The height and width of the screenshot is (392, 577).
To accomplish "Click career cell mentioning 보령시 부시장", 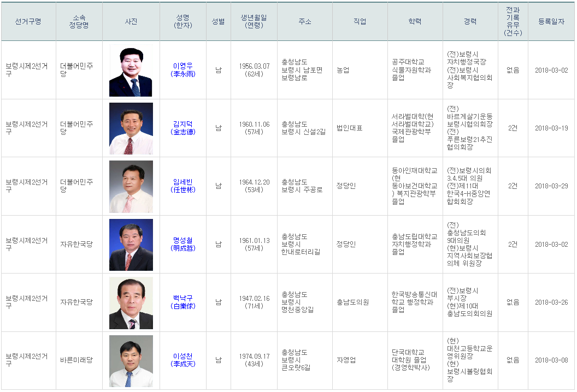I will (469, 302).
